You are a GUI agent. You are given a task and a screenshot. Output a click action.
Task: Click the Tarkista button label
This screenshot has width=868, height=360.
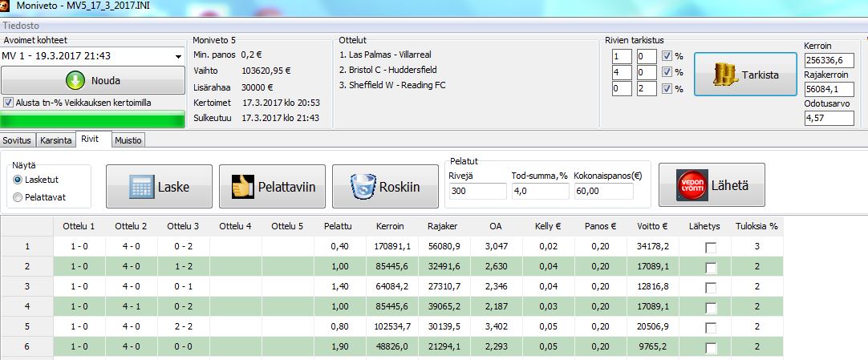[760, 75]
